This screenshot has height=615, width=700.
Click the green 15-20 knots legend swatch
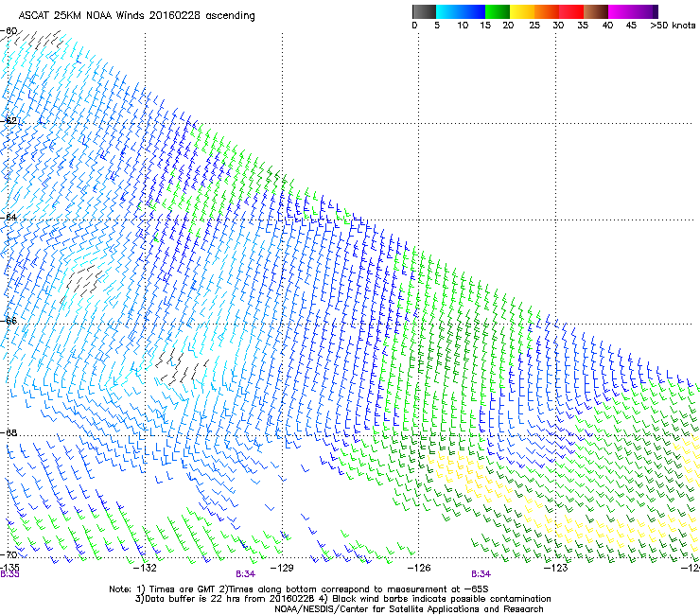(498, 11)
